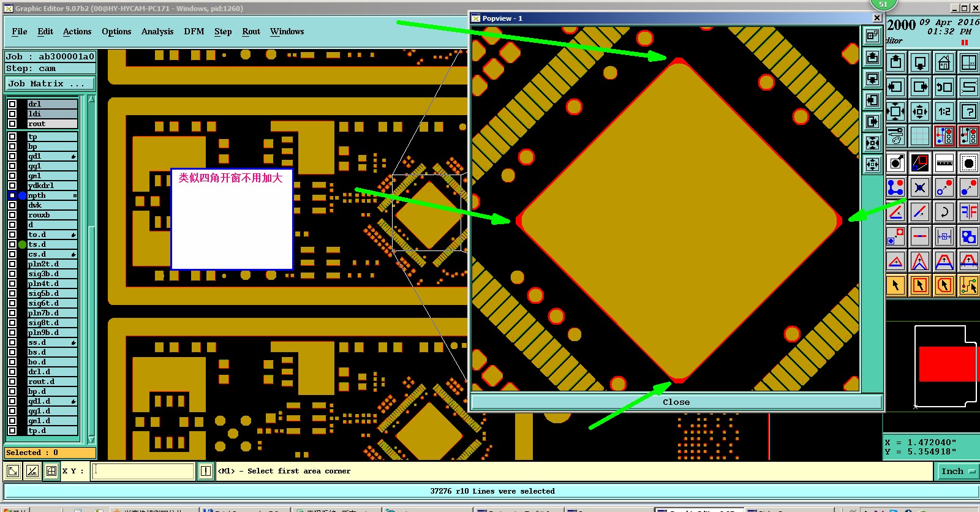The width and height of the screenshot is (980, 512).
Task: Select the ydkdrl layer name
Action: click(x=53, y=186)
